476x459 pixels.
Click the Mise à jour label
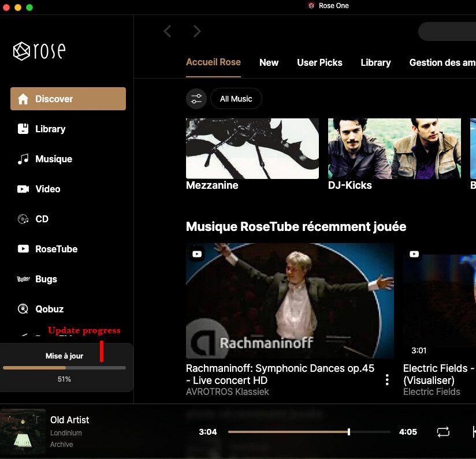coord(64,356)
